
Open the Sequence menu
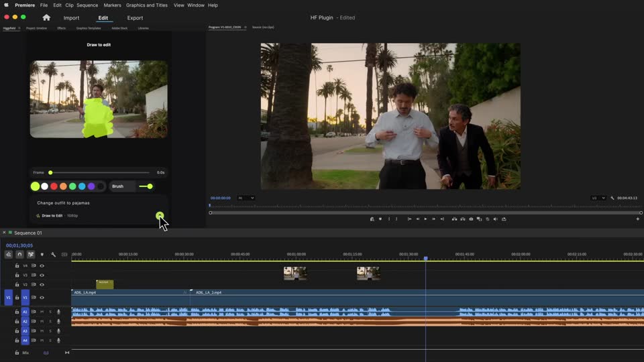coord(87,5)
